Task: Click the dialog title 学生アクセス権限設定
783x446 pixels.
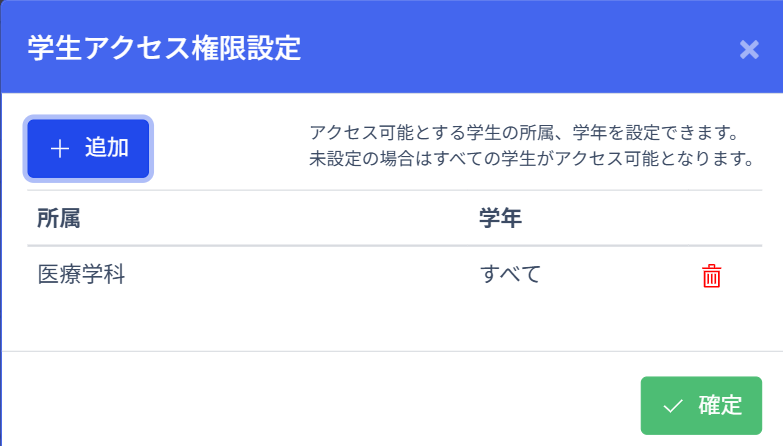Action: (x=164, y=48)
